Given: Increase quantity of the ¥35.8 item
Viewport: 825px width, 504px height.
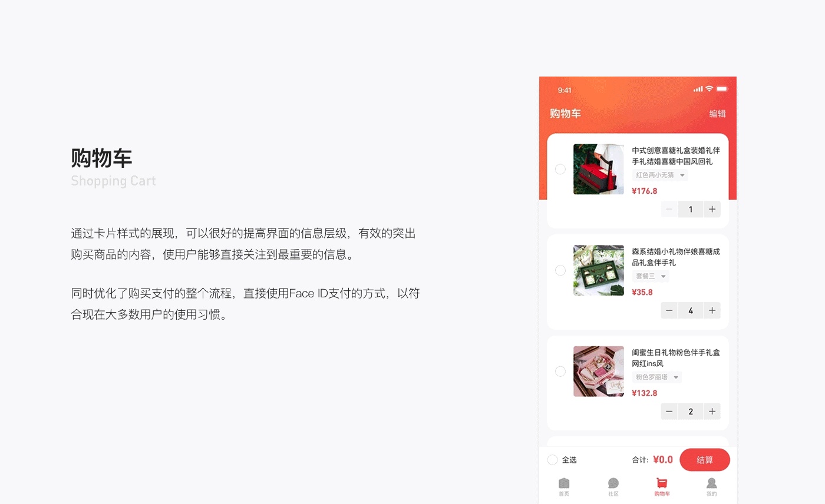Looking at the screenshot, I should 712,310.
